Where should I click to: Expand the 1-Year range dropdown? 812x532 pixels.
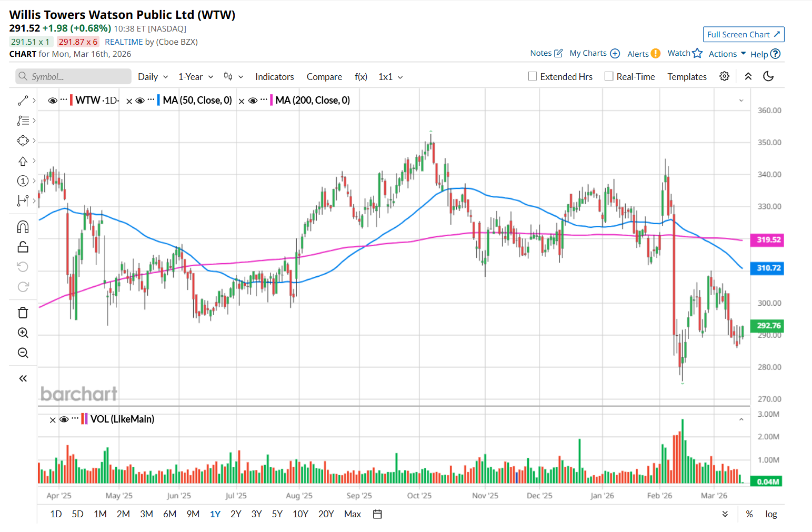tap(195, 77)
